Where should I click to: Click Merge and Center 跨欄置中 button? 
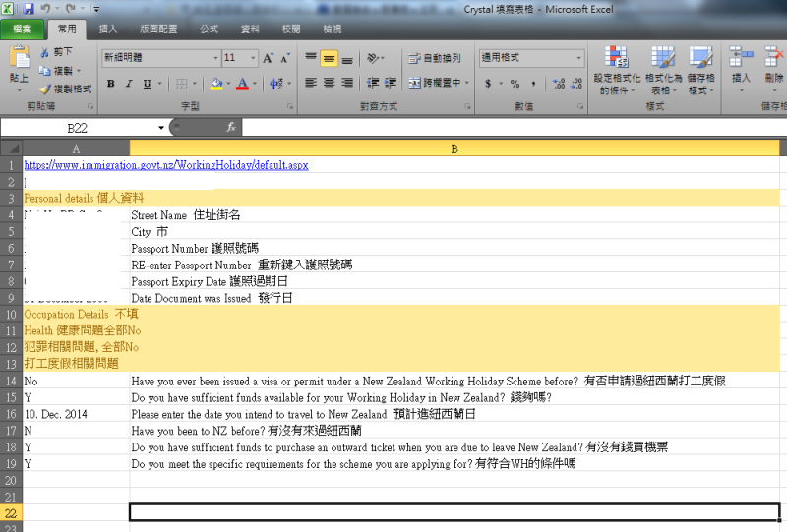435,83
